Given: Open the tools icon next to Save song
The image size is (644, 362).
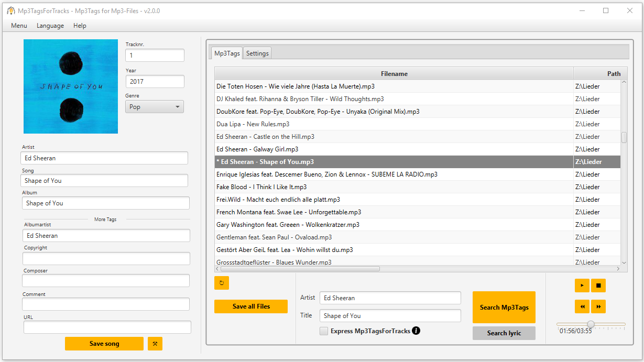Looking at the screenshot, I should tap(155, 344).
